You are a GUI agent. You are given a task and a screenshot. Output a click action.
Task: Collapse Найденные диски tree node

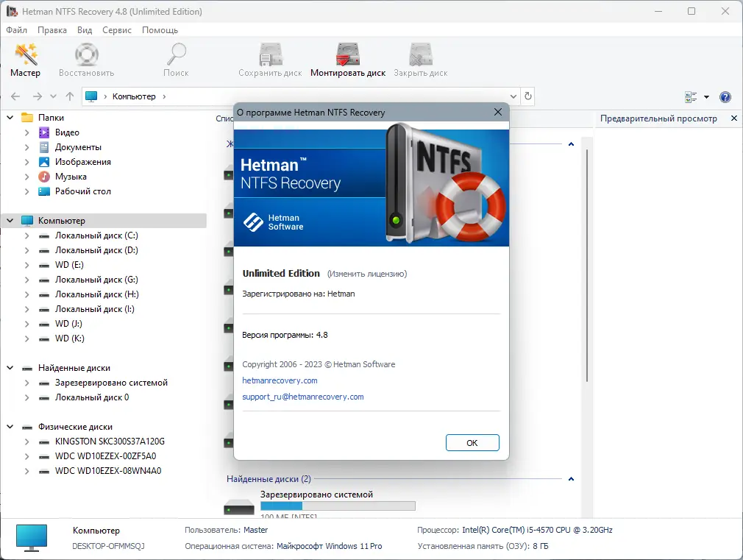(x=10, y=367)
